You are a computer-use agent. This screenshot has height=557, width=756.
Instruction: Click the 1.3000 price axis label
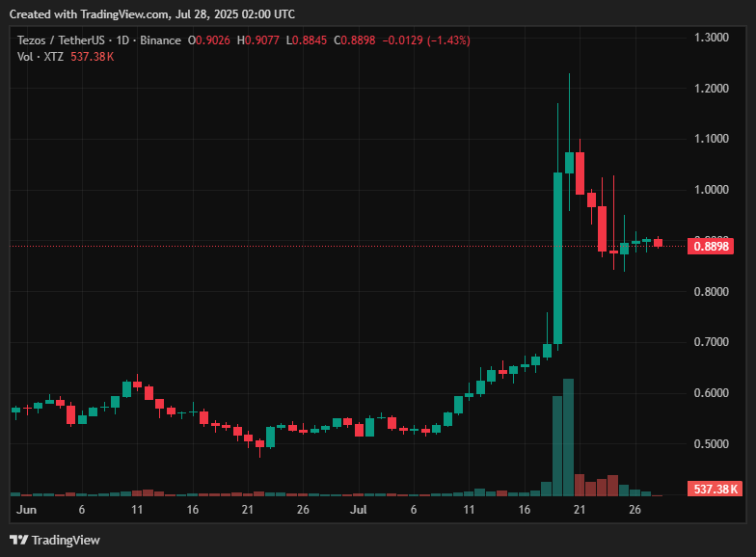pyautogui.click(x=712, y=38)
